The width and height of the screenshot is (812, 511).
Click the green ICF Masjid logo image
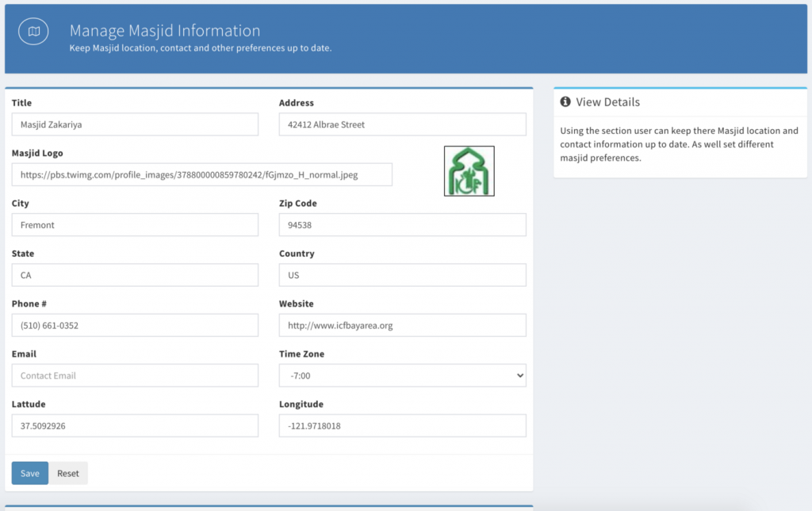pos(469,171)
